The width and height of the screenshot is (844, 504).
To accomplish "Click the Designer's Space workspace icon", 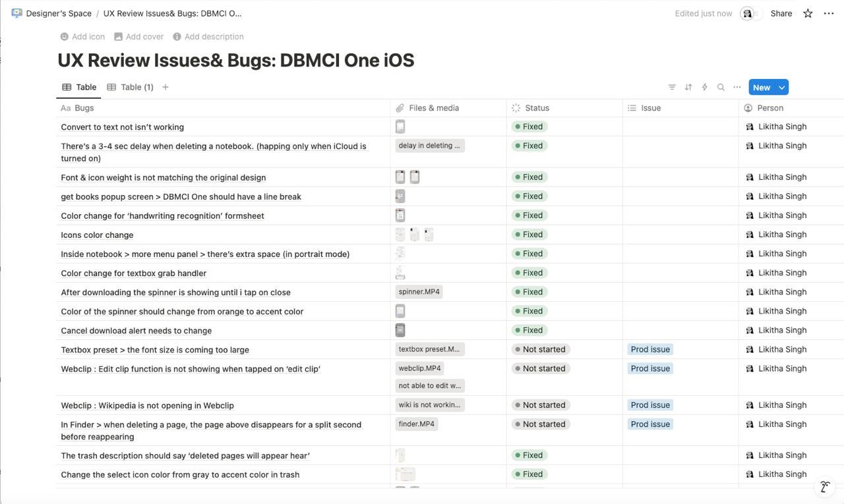I will pyautogui.click(x=17, y=13).
